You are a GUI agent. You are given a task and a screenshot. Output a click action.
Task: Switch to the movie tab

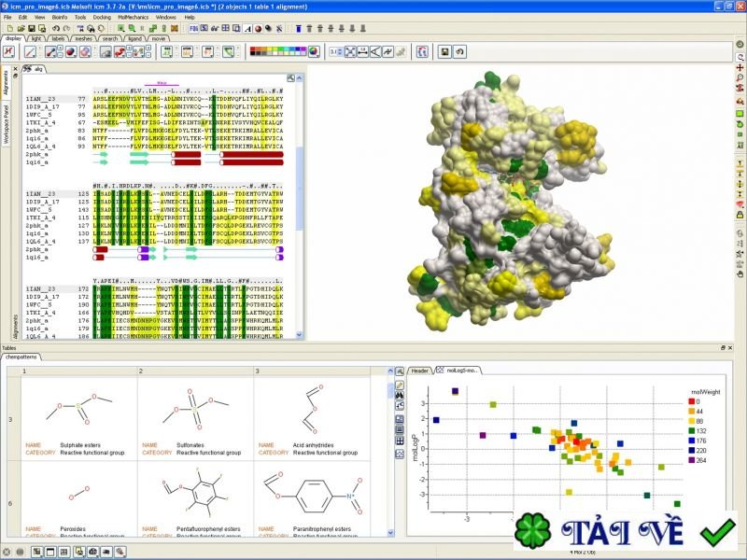click(x=159, y=38)
